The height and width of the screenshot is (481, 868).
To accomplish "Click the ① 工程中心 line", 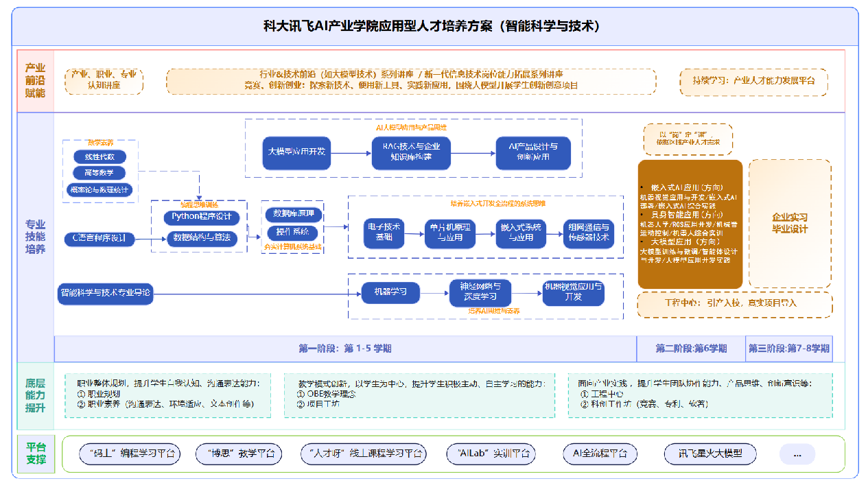I will tap(602, 394).
